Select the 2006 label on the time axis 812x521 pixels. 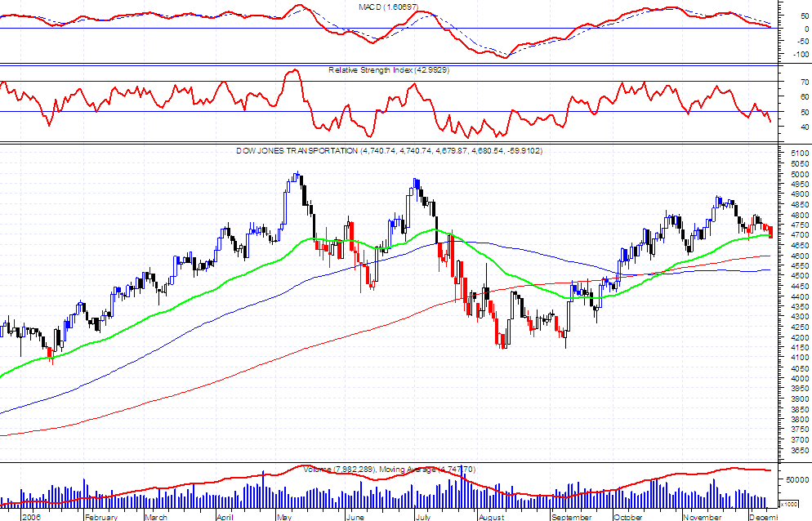pyautogui.click(x=31, y=517)
